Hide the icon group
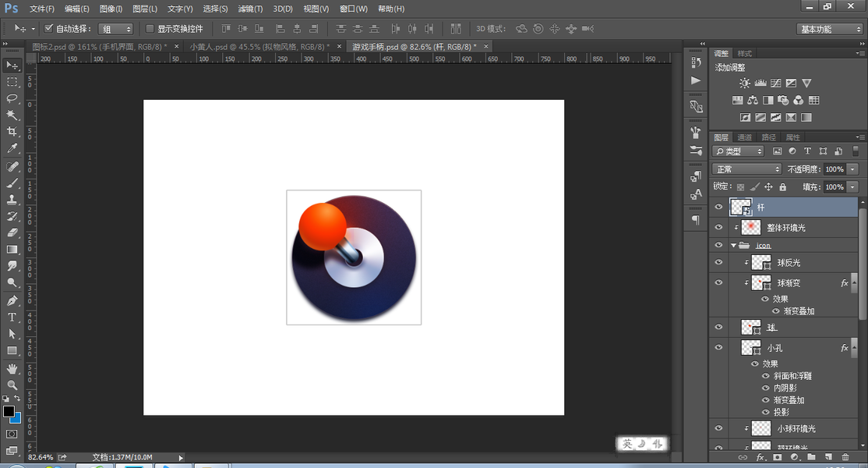 [x=718, y=245]
